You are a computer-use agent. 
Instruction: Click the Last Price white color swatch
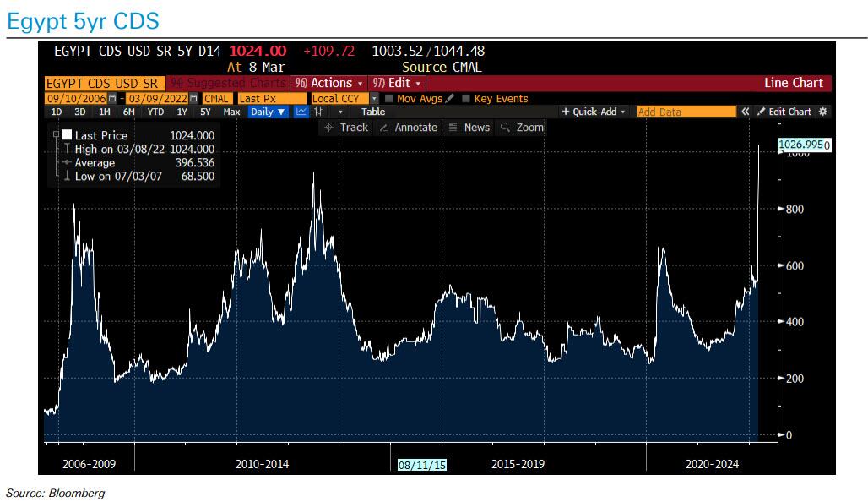[66, 135]
